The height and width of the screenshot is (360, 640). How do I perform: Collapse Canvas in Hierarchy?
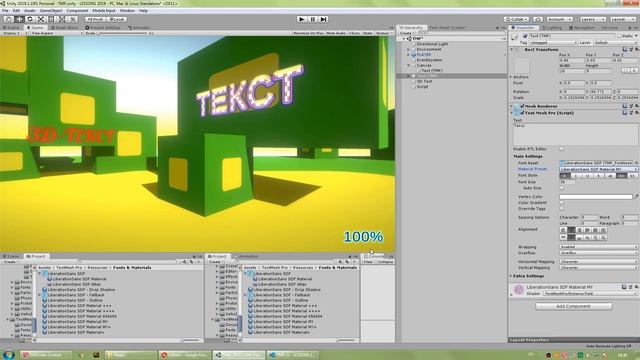408,65
